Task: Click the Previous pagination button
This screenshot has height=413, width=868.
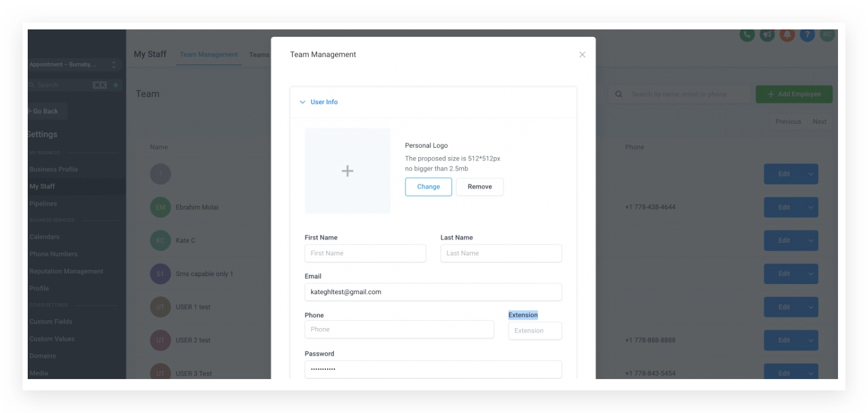Action: 788,122
